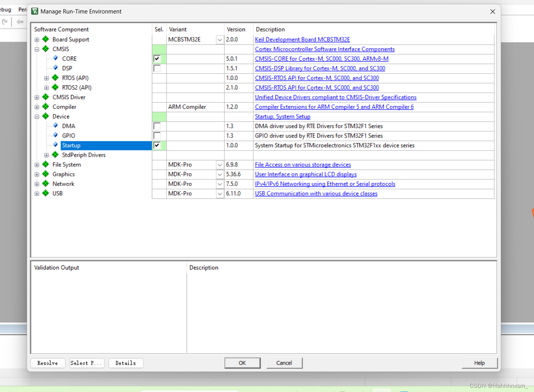Enable the GPIO driver checkbox
534x392 pixels.
157,136
